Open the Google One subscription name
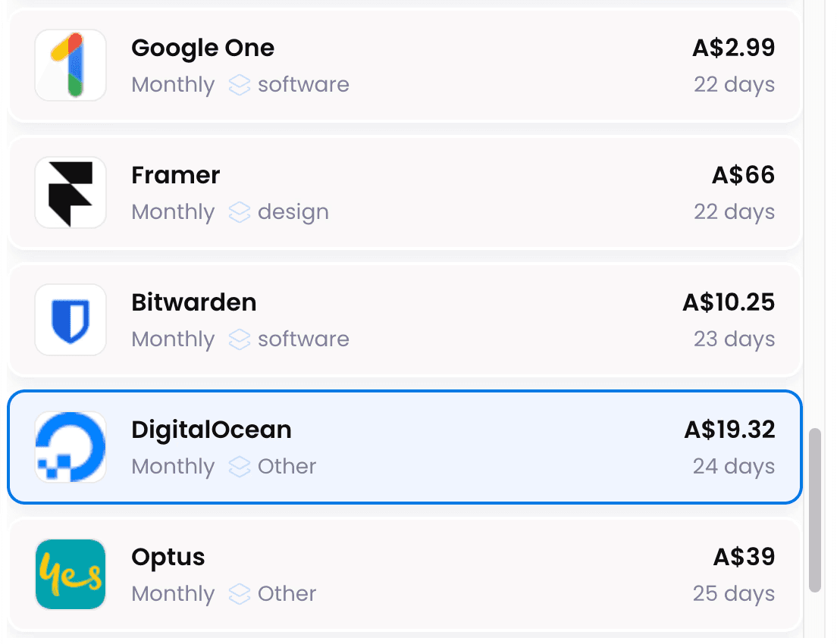The image size is (837, 644). (x=202, y=48)
